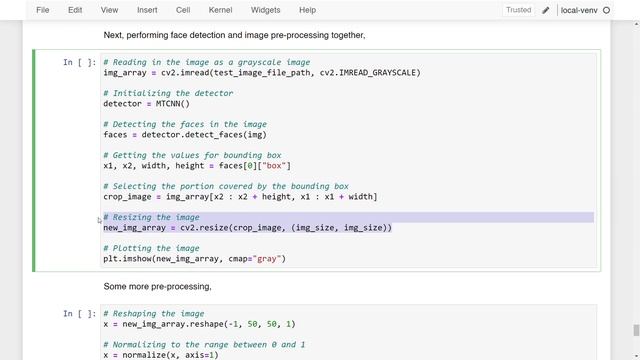
Task: Click the '# Plotting the image' comment
Action: 151,248
